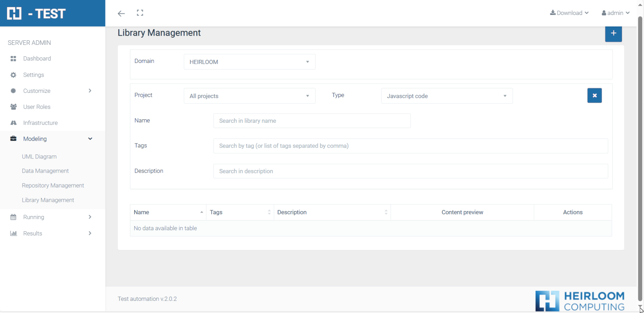
Task: Open Settings with the gear icon
Action: click(x=33, y=75)
